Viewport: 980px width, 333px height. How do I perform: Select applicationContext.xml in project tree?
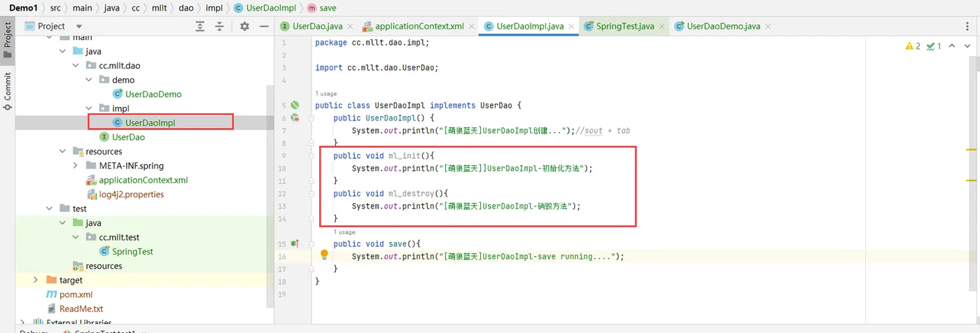click(143, 180)
